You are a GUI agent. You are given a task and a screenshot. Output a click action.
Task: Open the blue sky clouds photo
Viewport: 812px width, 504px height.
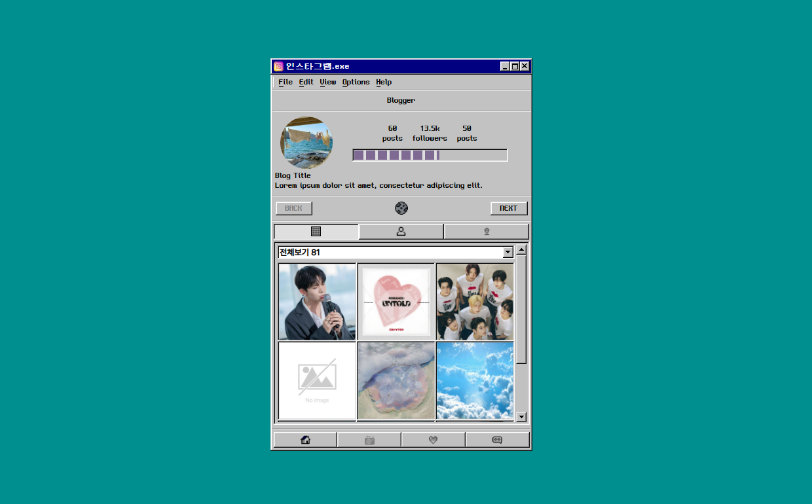tap(475, 380)
